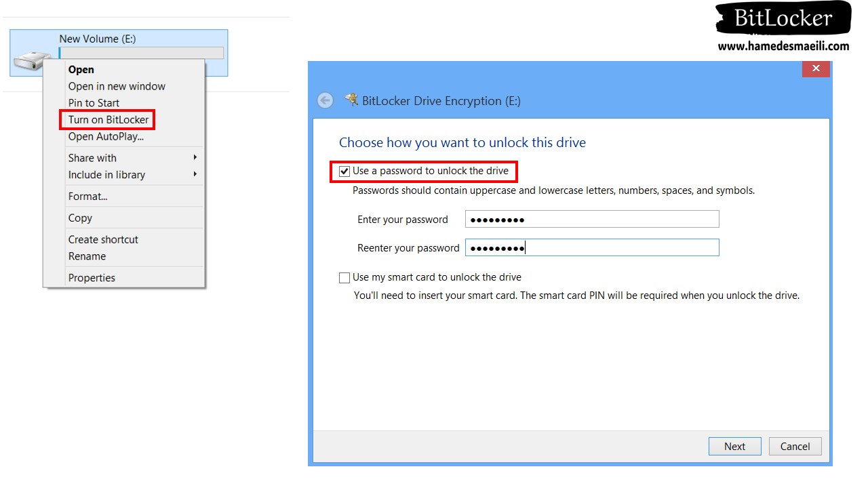
Task: Select 'Turn on BitLocker' option
Action: (x=124, y=120)
